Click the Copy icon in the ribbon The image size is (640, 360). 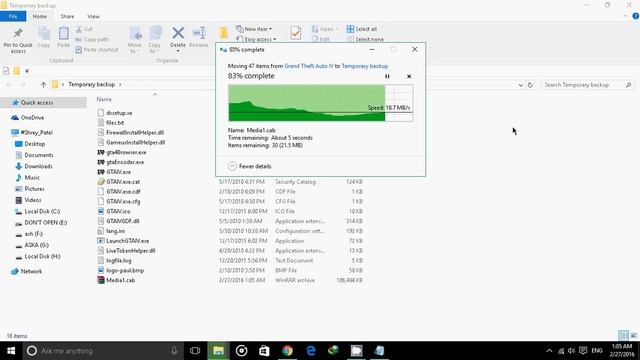(x=44, y=33)
